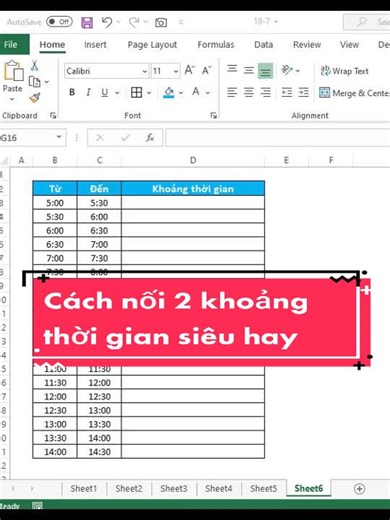Switch to the Insert tab
The width and height of the screenshot is (390, 520).
coord(95,44)
